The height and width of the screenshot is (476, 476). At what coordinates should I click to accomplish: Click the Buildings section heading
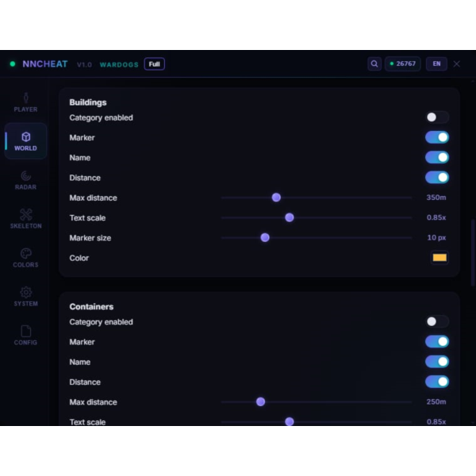(x=88, y=102)
